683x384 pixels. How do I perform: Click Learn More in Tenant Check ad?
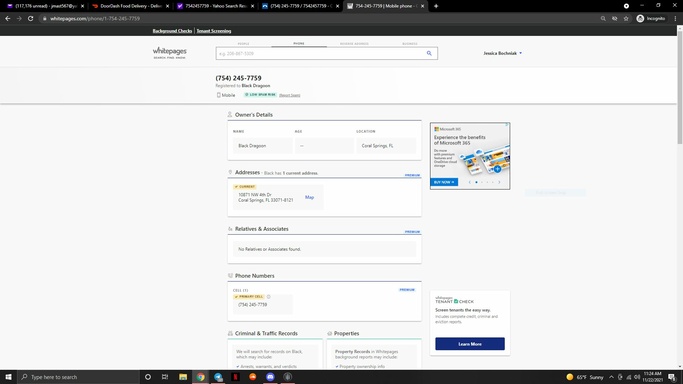coord(470,344)
